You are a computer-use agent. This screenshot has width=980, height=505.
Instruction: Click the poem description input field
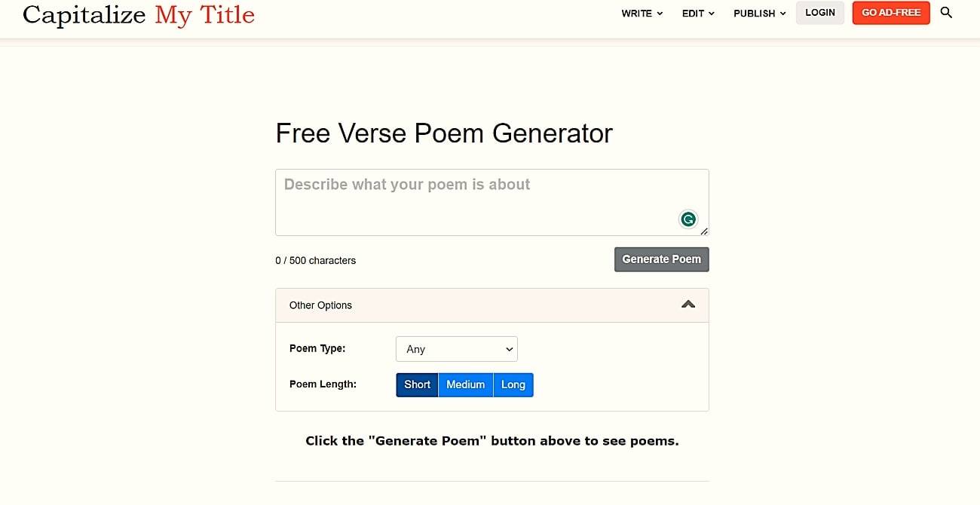(x=490, y=200)
